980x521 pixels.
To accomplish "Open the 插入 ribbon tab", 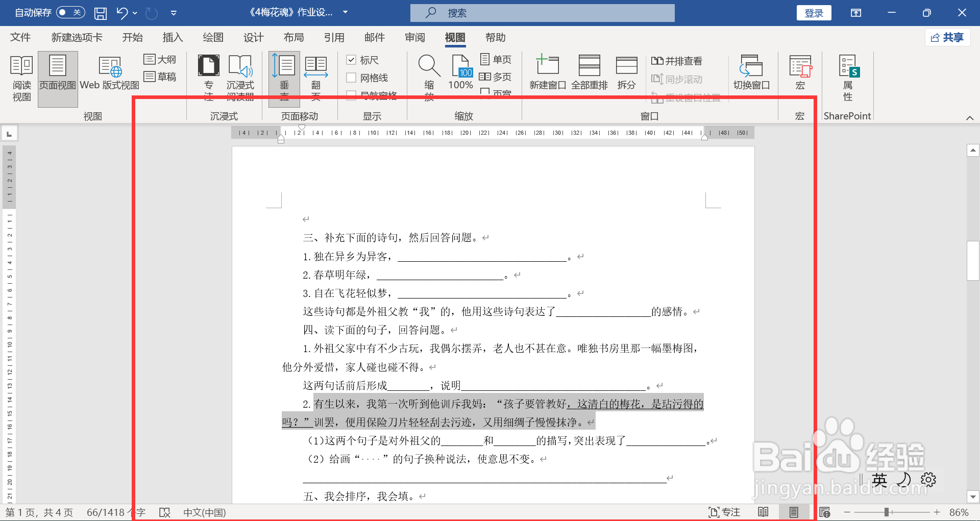I will 173,37.
